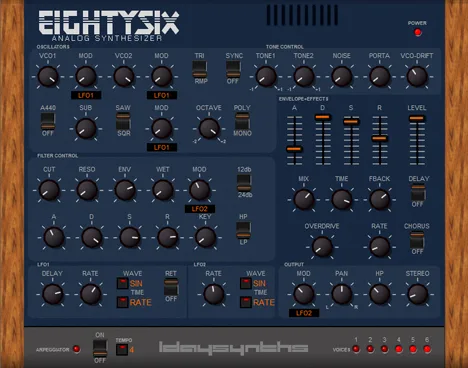Open the LFO2 selector under filter MOD

[200, 209]
